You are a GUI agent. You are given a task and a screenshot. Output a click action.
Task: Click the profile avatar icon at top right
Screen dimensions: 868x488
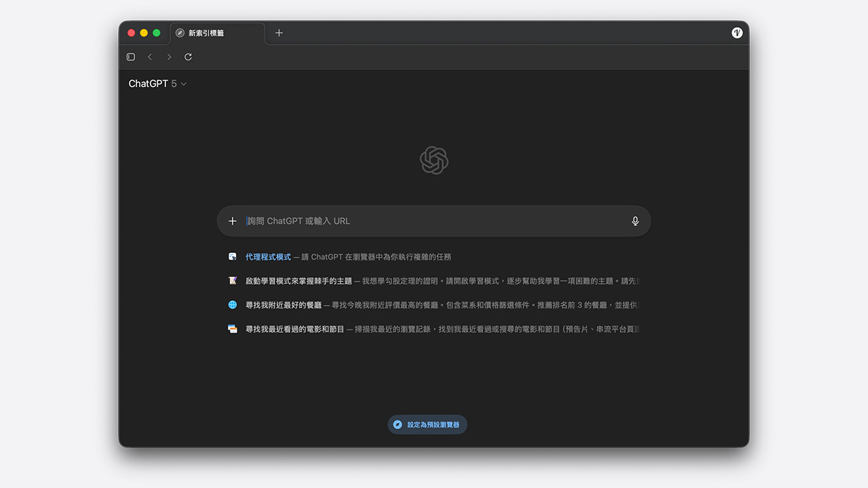pos(737,33)
